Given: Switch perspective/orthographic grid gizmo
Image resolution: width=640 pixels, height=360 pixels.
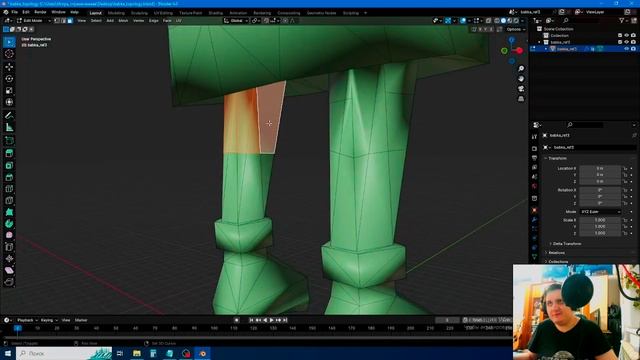Looking at the screenshot, I should [x=521, y=99].
